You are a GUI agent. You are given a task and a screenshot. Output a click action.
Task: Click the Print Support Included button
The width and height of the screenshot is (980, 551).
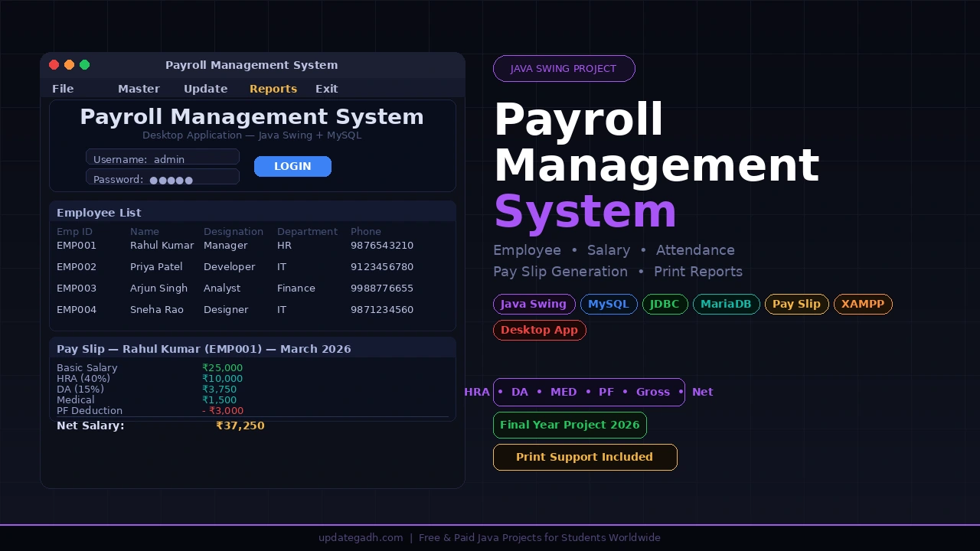click(585, 457)
